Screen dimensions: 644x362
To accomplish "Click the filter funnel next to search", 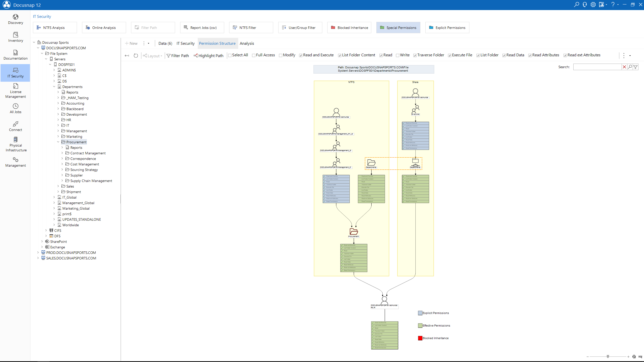I will coord(635,67).
